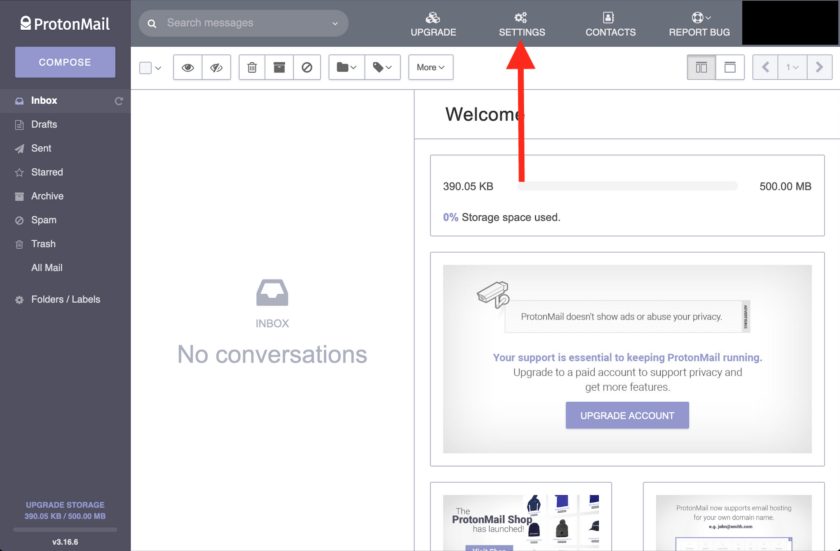840x551 pixels.
Task: Open the ProtonMail Shop thumbnail
Action: [x=521, y=523]
